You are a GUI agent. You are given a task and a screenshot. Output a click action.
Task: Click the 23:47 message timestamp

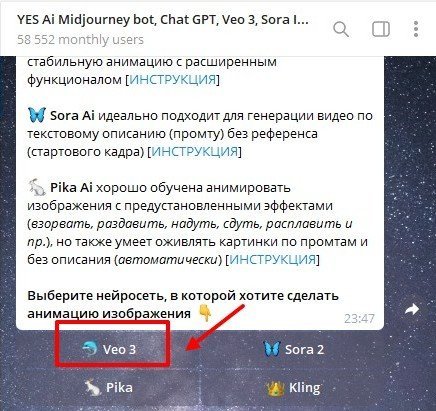359,319
